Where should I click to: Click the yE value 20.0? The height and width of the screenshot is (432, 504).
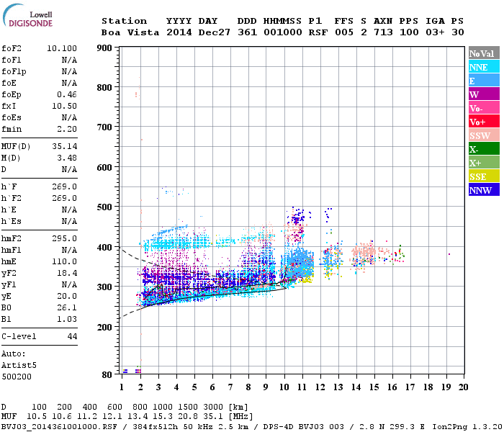67,296
